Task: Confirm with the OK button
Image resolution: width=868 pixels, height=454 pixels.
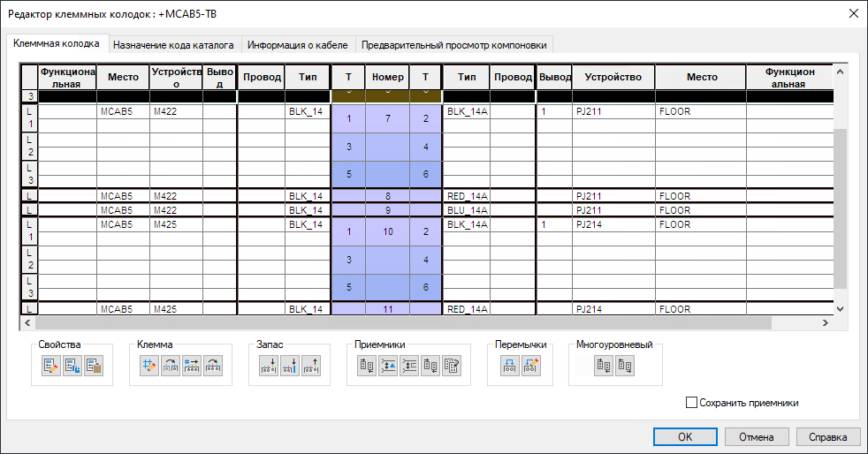Action: point(685,437)
